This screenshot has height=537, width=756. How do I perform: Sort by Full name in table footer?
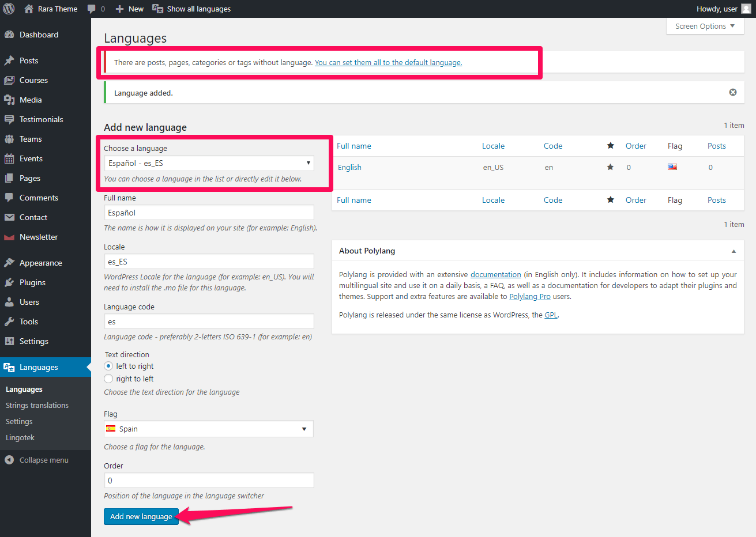click(x=354, y=200)
